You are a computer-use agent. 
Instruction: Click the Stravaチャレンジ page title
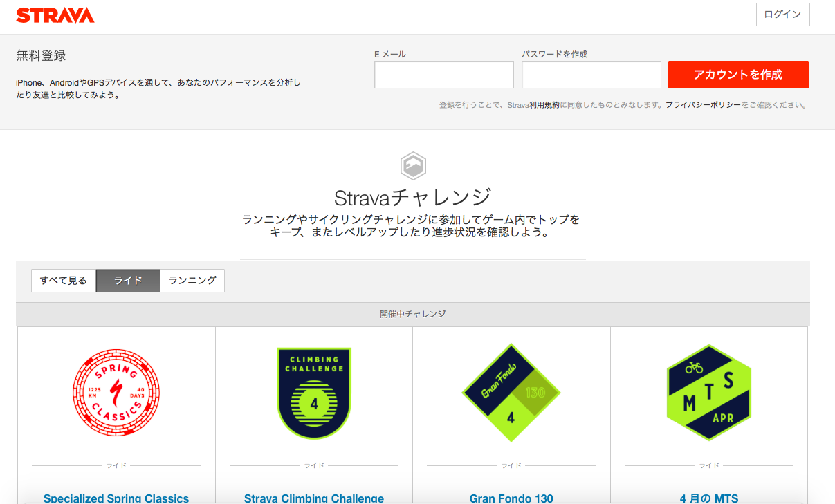click(x=413, y=198)
